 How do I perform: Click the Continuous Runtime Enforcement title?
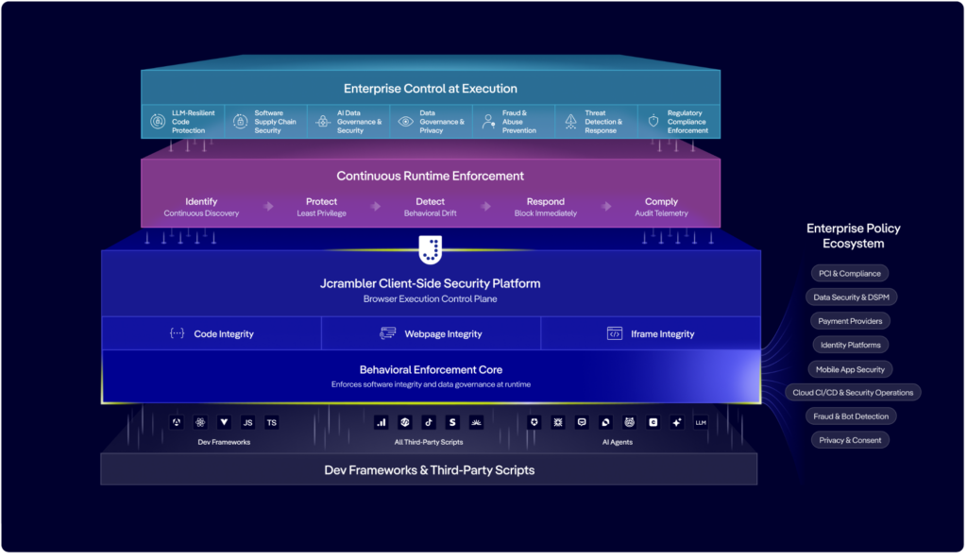tap(430, 177)
